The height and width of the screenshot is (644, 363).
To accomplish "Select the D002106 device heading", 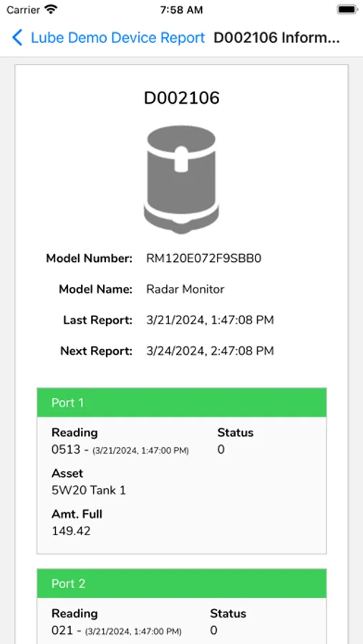I will point(181,98).
